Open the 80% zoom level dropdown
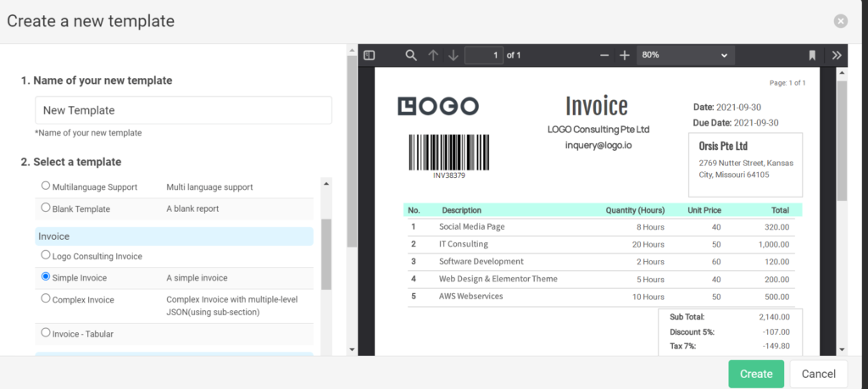The image size is (868, 389). coord(685,55)
